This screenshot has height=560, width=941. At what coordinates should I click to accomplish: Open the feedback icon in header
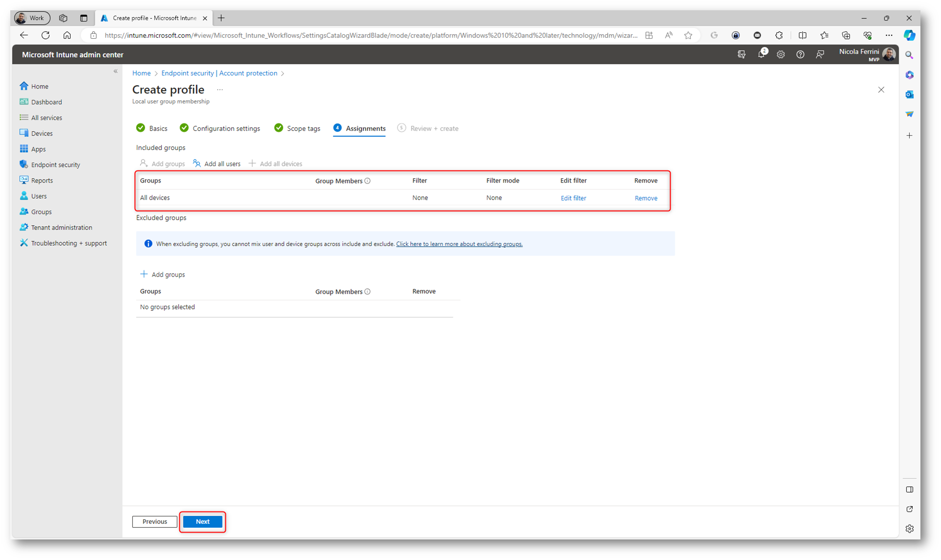click(x=820, y=55)
